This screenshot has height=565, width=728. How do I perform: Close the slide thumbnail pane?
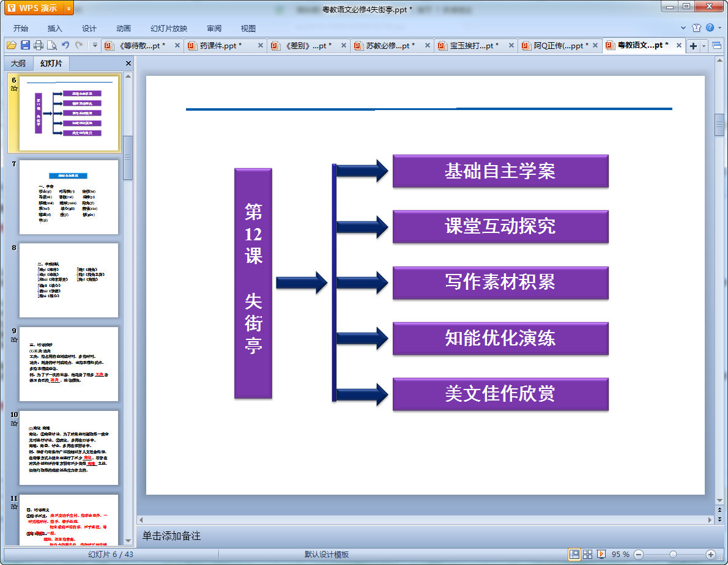tap(128, 63)
